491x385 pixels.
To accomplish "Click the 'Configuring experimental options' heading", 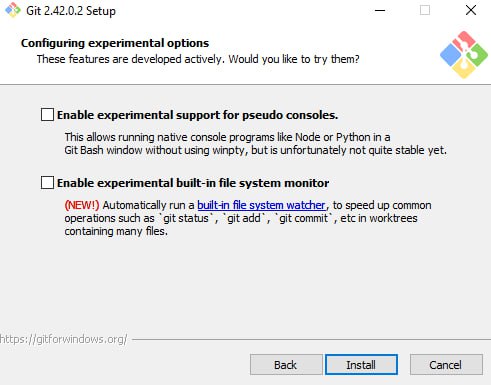I will pos(115,43).
